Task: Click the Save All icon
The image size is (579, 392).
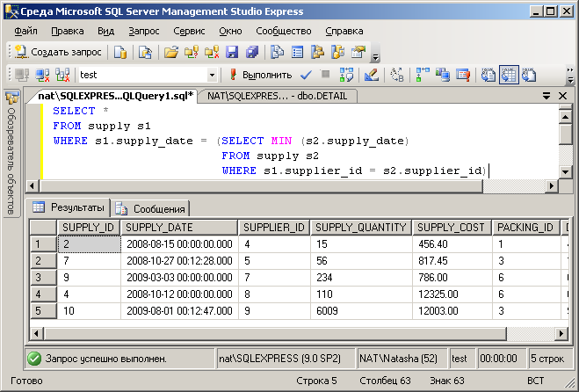Action: pyautogui.click(x=253, y=52)
